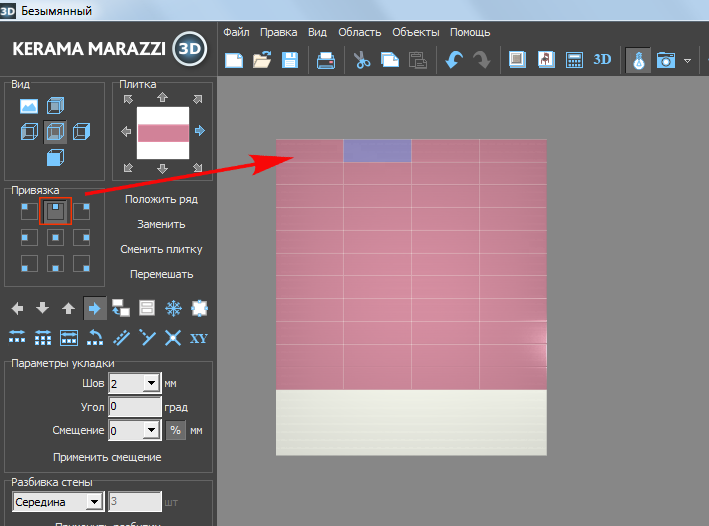Toggle the % offset unit button

tap(175, 430)
